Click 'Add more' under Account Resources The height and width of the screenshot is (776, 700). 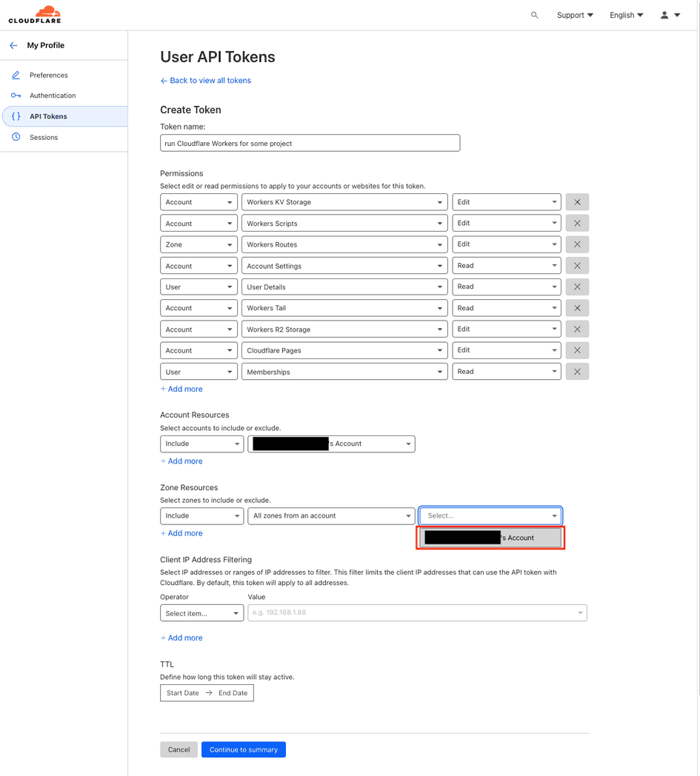click(181, 461)
